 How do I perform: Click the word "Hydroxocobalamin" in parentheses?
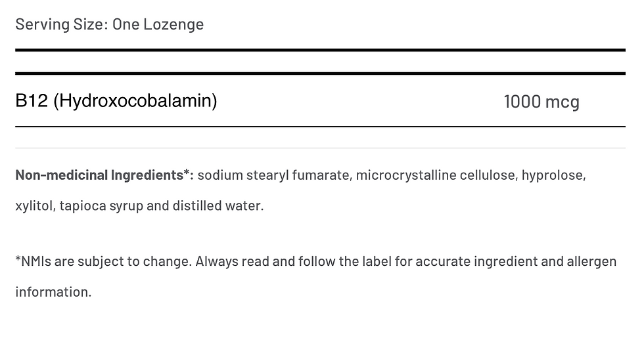pyautogui.click(x=135, y=101)
